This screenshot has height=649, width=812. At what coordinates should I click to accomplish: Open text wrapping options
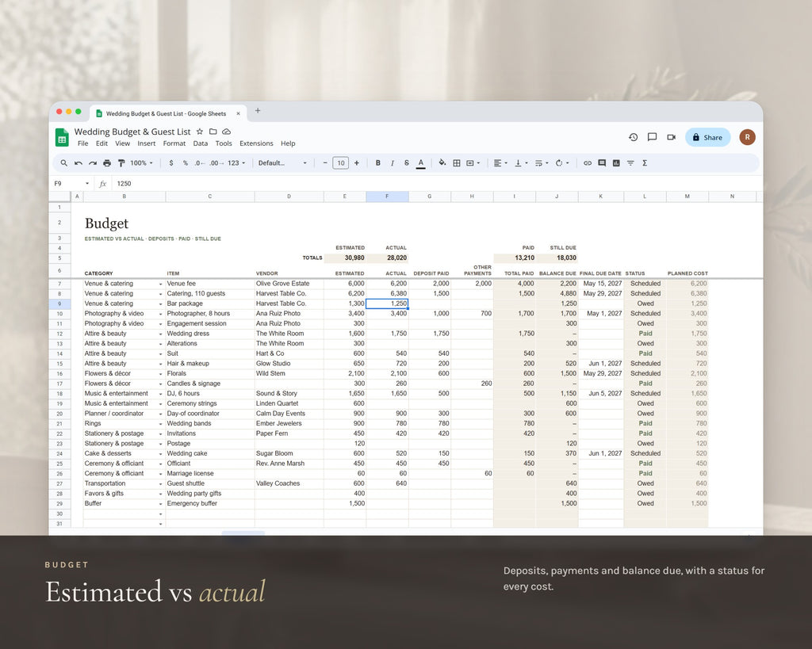click(542, 163)
